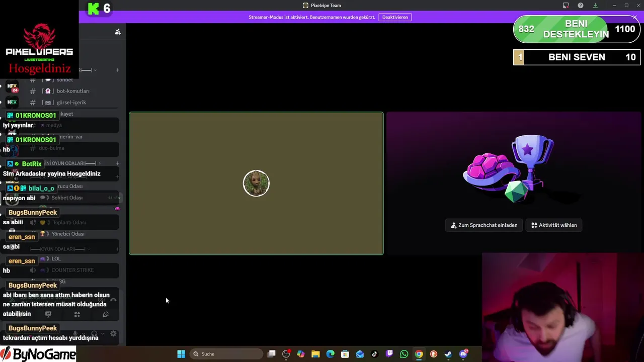Join the Yönetici Odası voice channel

[68, 234]
